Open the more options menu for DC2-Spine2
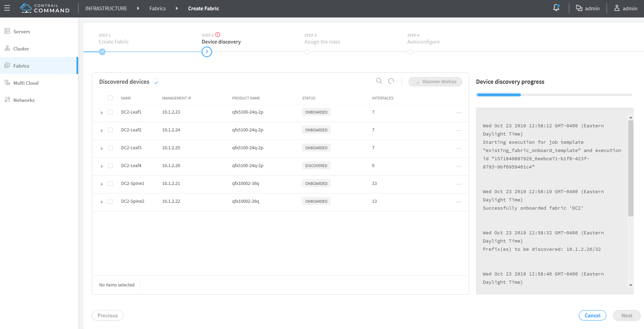Image resolution: width=644 pixels, height=329 pixels. [458, 202]
